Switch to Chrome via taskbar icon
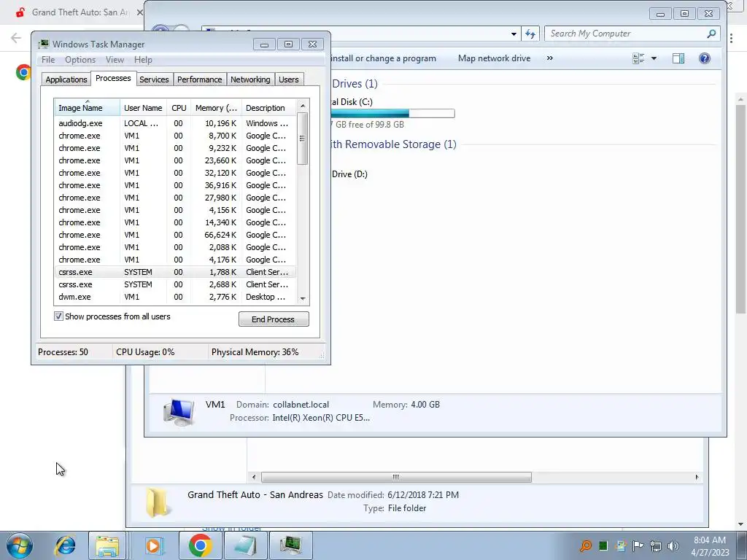 [200, 545]
